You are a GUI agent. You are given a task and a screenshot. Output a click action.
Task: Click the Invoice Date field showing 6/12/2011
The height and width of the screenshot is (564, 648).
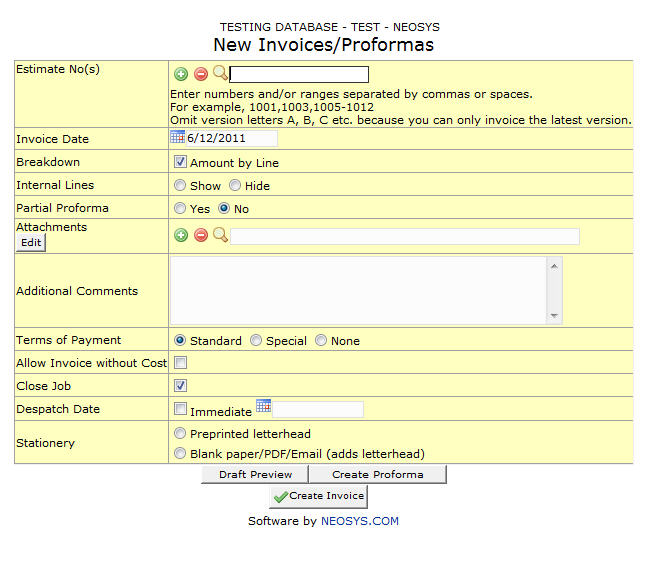pyautogui.click(x=232, y=138)
